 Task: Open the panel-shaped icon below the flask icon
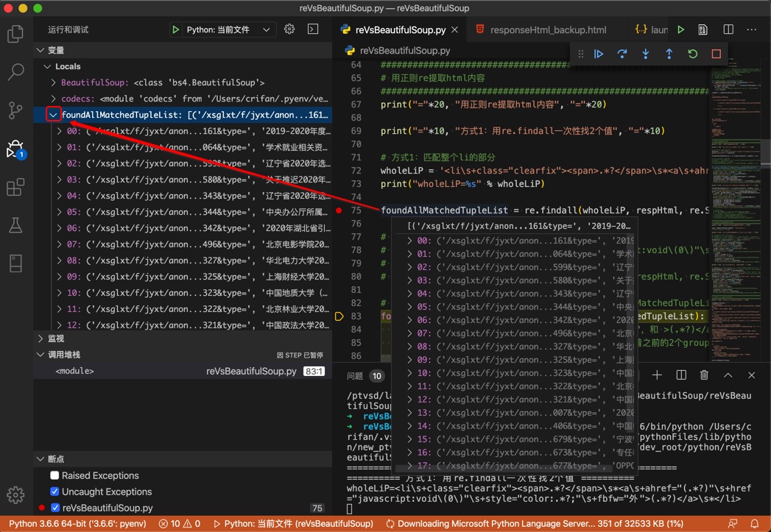point(15,263)
